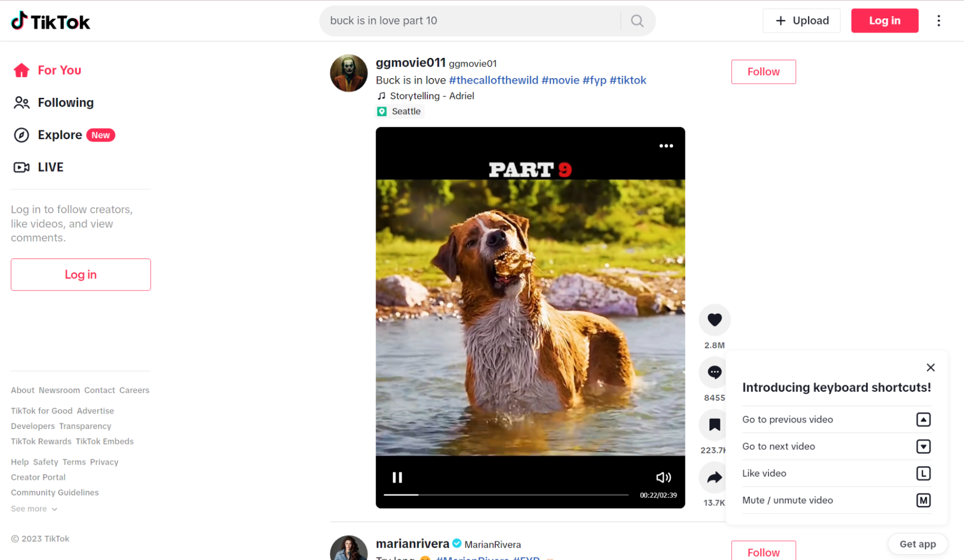The image size is (964, 560).
Task: Click the Newsroom footer link
Action: (x=59, y=390)
